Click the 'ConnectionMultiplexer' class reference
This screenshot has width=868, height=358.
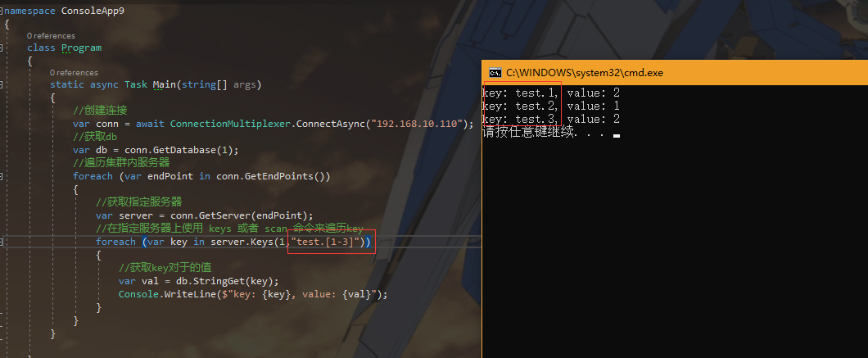[x=230, y=124]
